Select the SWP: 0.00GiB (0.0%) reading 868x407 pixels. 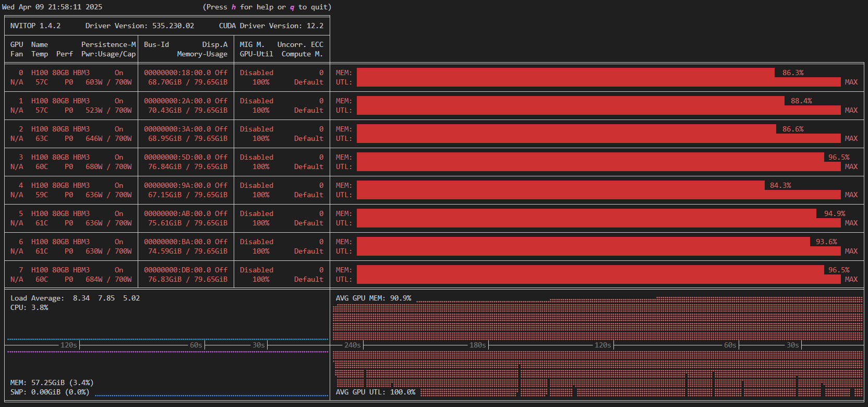[x=50, y=392]
